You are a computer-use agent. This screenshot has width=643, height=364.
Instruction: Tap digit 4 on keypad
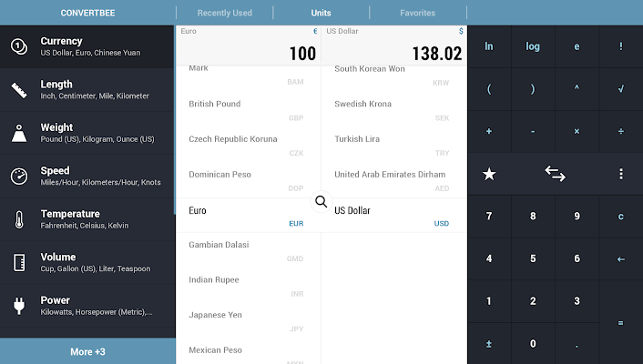(489, 259)
